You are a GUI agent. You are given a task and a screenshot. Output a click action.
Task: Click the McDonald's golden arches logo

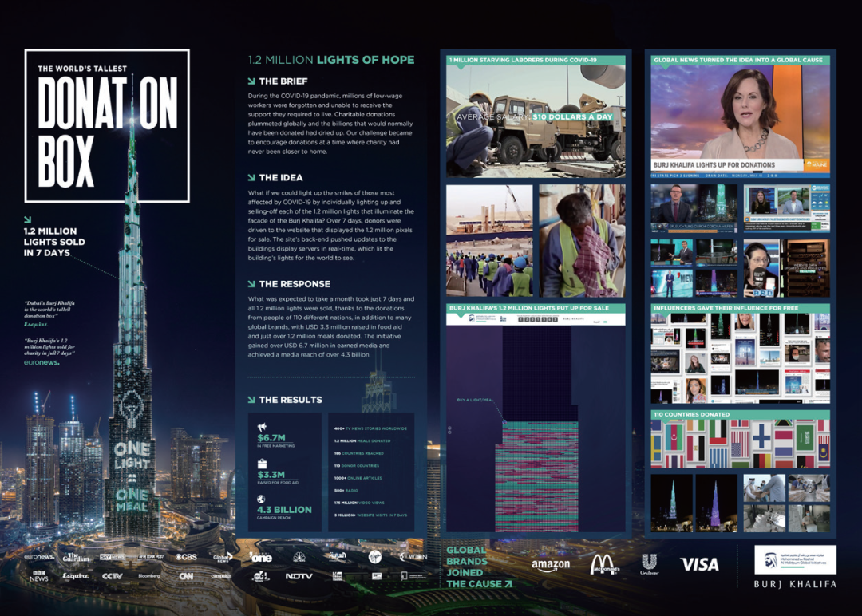pos(604,564)
